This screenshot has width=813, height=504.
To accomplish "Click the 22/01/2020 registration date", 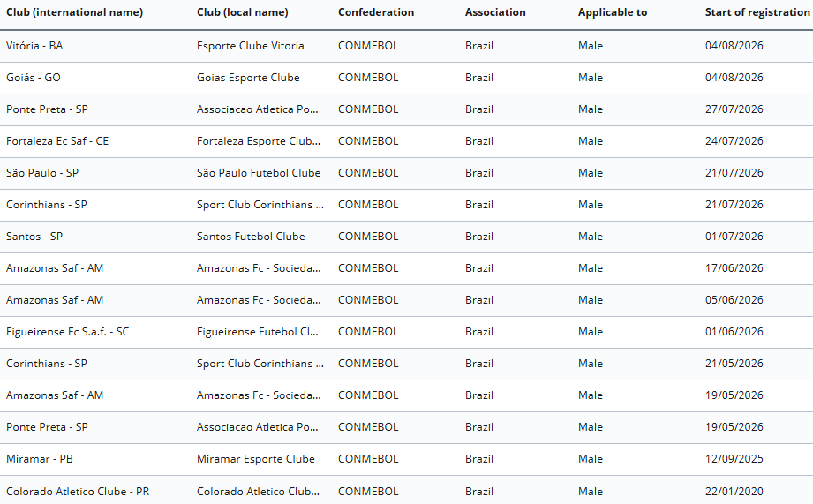I will (734, 491).
